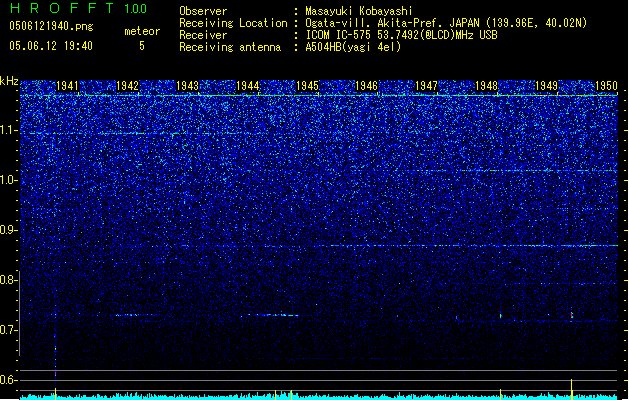Click the 1.1 frequency axis label
The width and height of the screenshot is (629, 400).
[8, 130]
